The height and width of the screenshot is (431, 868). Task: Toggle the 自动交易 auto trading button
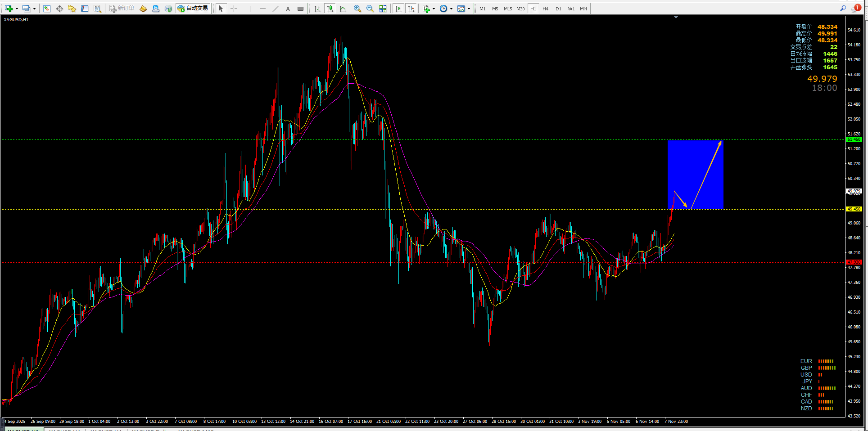pos(193,9)
